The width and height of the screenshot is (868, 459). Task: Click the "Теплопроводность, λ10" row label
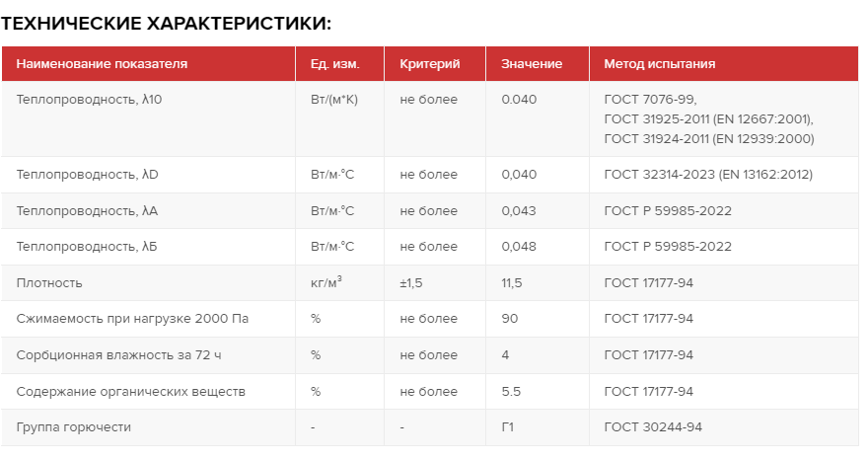coord(88,100)
